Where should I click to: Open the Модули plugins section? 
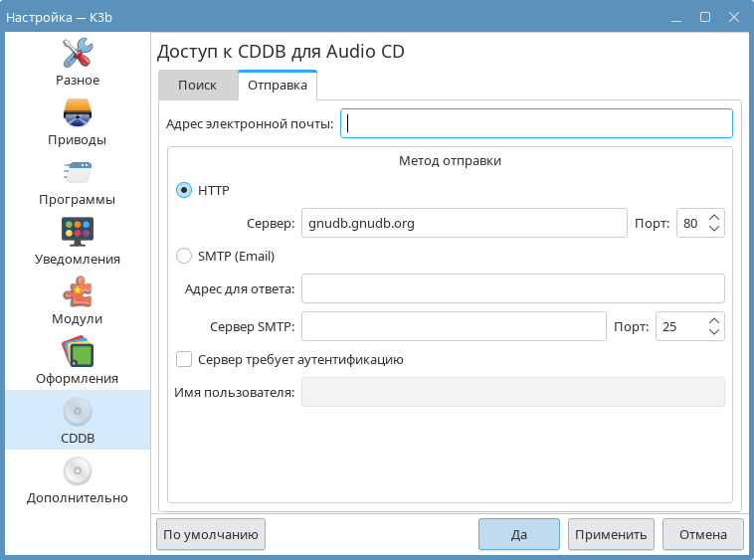coord(78,300)
